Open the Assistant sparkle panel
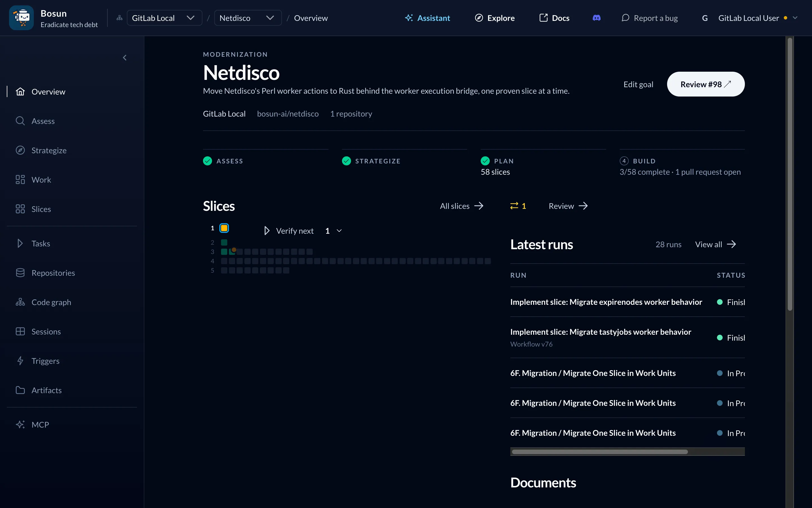Screen dimensions: 812x508 [x=427, y=18]
